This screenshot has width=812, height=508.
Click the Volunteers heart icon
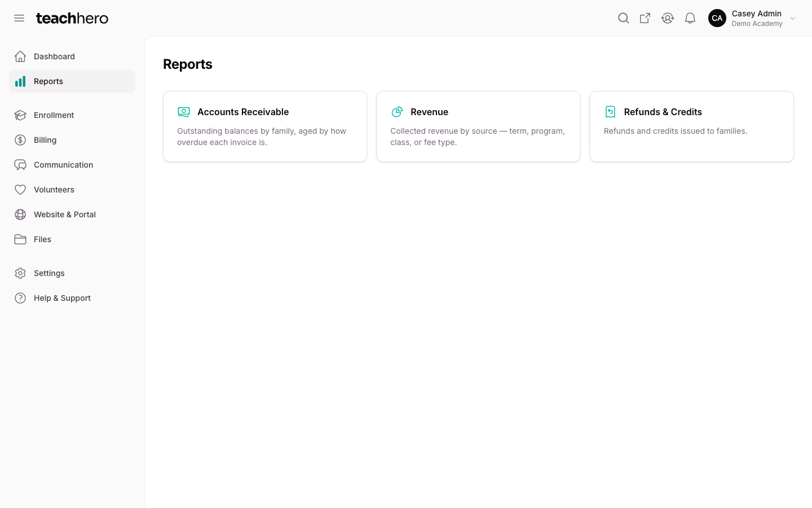pos(20,190)
